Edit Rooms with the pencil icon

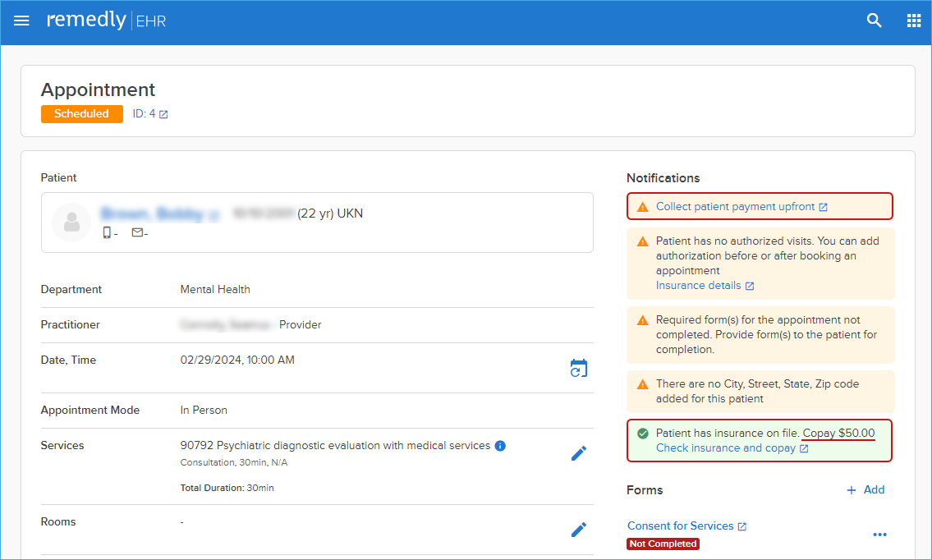click(578, 530)
